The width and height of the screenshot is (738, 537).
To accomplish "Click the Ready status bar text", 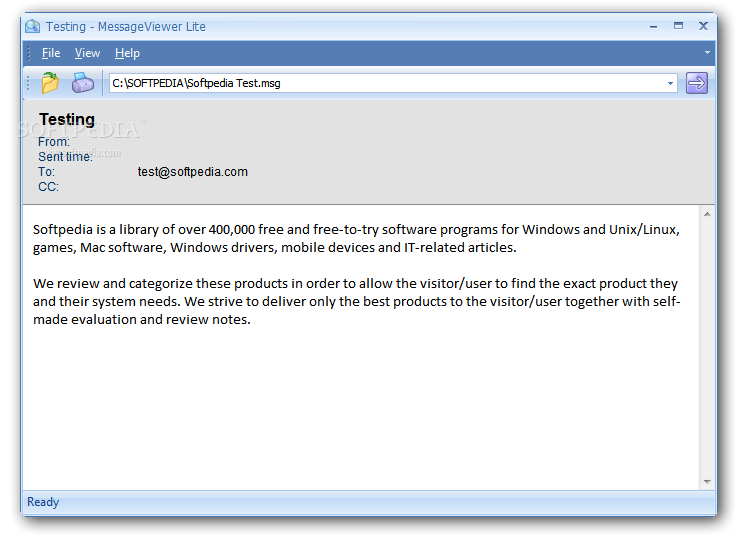I will [x=43, y=502].
